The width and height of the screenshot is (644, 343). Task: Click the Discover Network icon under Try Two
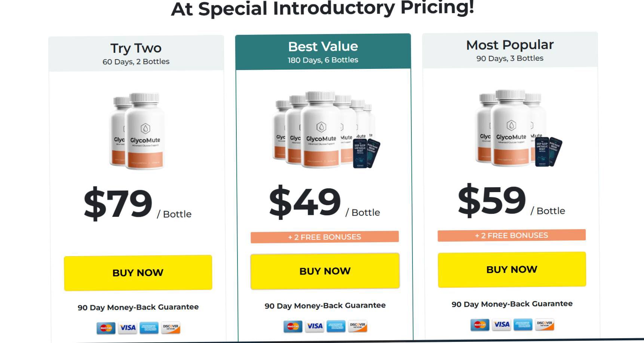(171, 328)
